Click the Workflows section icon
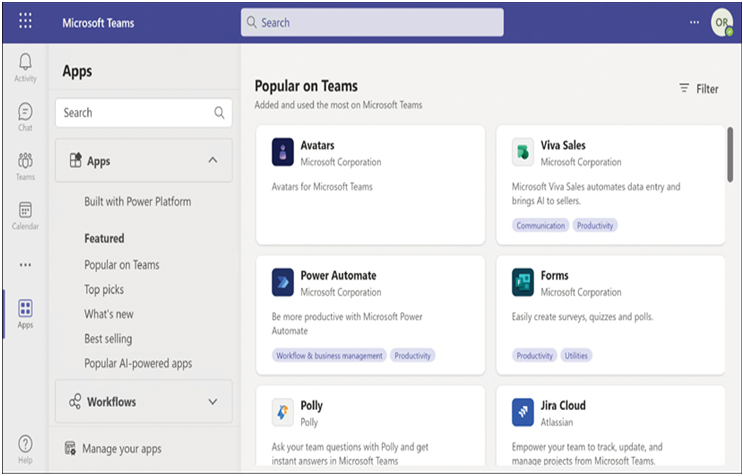 75,402
